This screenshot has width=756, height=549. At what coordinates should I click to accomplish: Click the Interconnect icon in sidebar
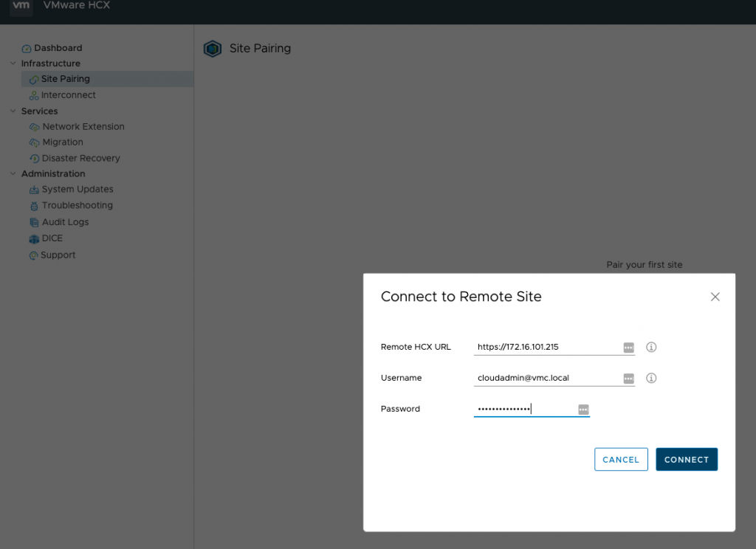click(34, 95)
